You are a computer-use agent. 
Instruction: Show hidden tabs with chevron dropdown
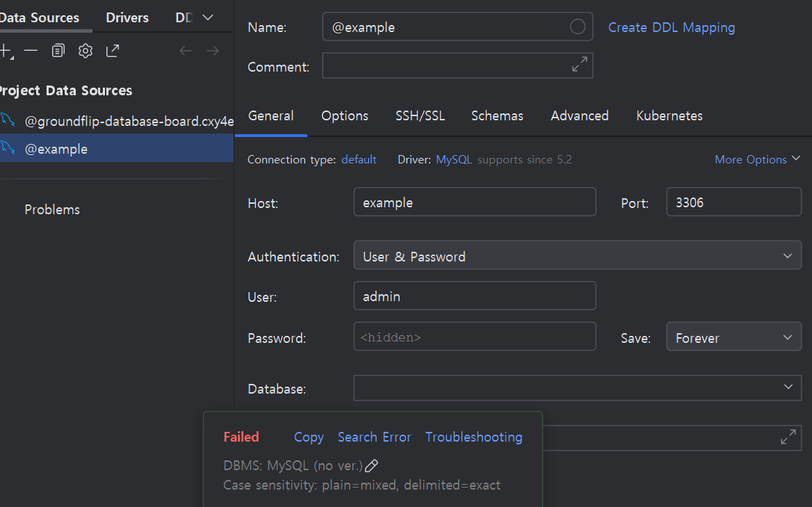(x=208, y=17)
